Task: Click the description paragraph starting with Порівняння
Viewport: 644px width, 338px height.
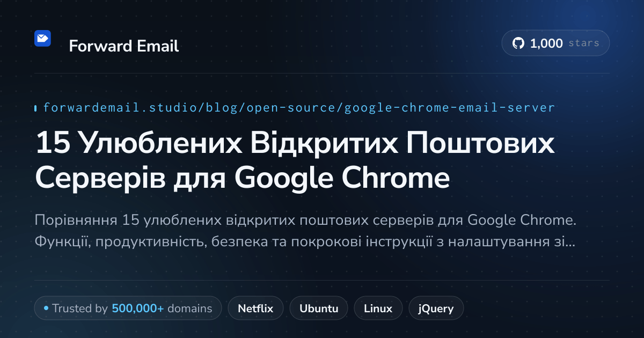Action: click(305, 231)
